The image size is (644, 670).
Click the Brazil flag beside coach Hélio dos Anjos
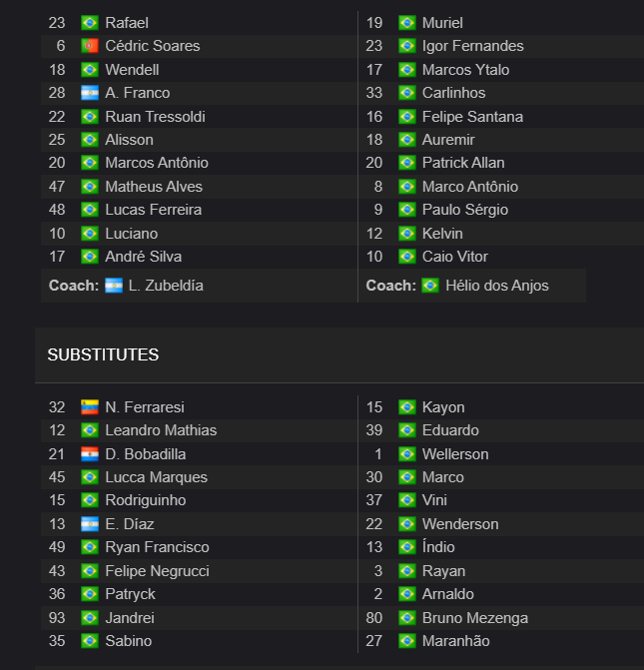[x=430, y=286]
